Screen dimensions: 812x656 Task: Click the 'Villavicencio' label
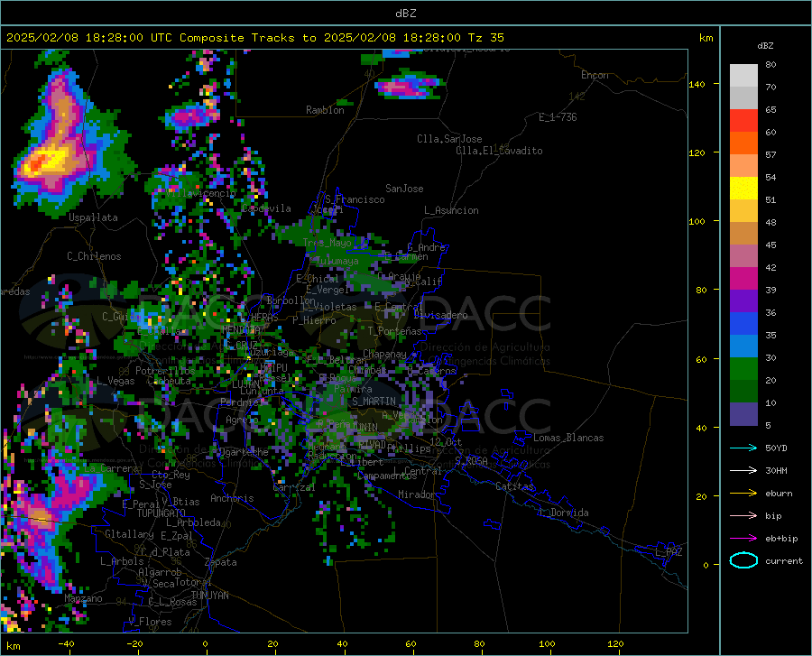(x=201, y=193)
